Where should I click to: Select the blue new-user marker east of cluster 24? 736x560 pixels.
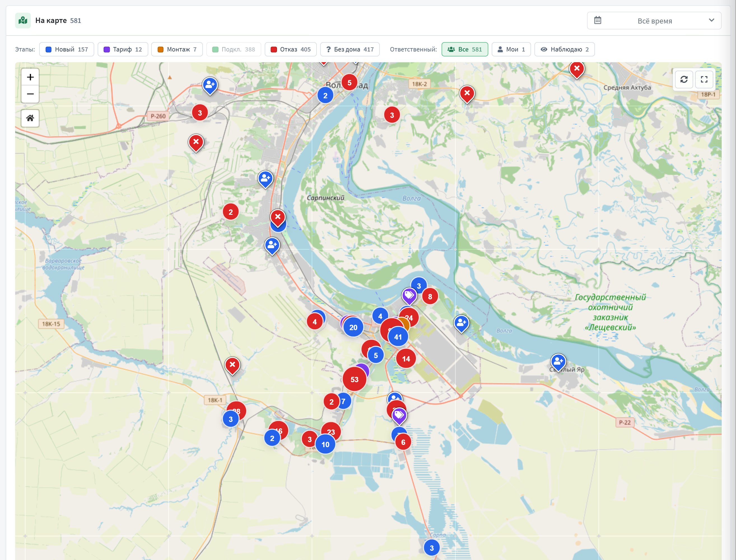461,324
